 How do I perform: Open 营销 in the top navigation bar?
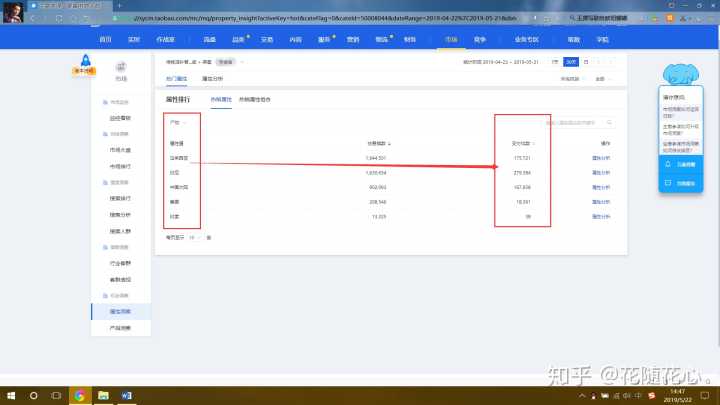point(353,39)
